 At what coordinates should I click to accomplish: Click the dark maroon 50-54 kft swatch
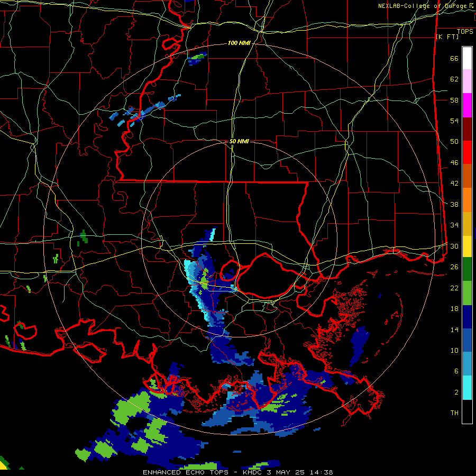[467, 129]
